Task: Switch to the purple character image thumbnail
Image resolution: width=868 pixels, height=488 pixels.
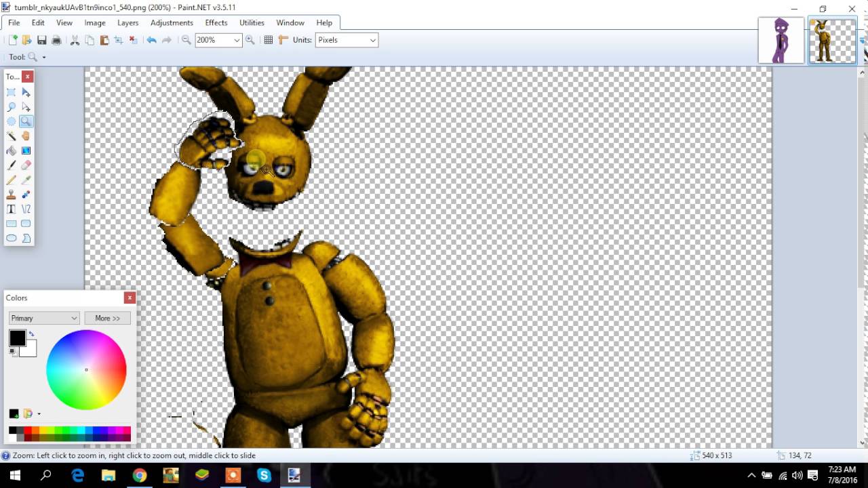Action: [781, 41]
